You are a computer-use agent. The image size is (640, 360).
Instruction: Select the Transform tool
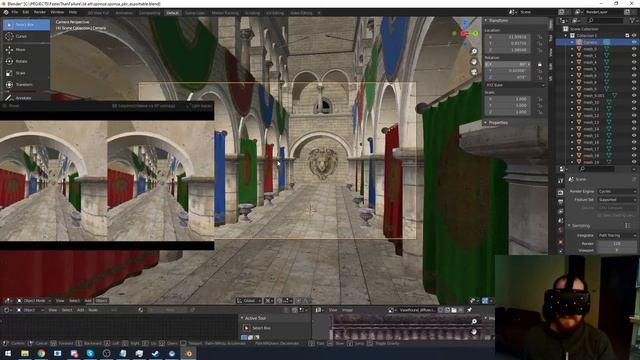(26, 84)
